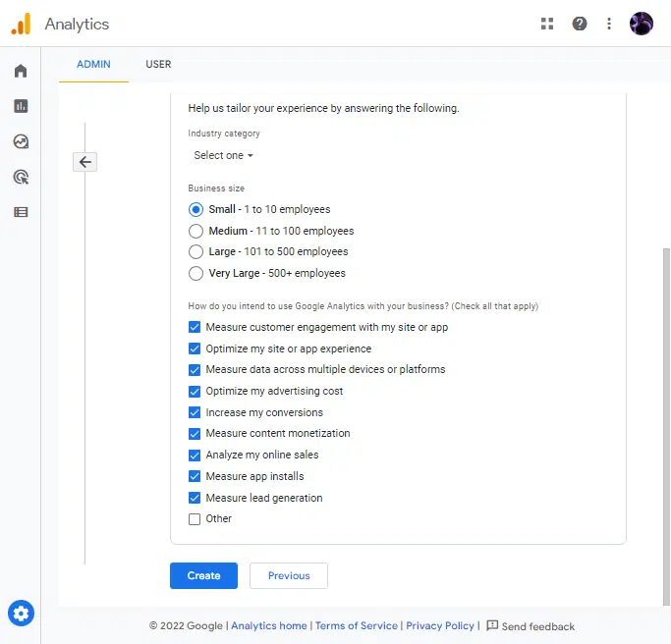Click the Send feedback text
This screenshot has width=671, height=644.
pyautogui.click(x=538, y=626)
